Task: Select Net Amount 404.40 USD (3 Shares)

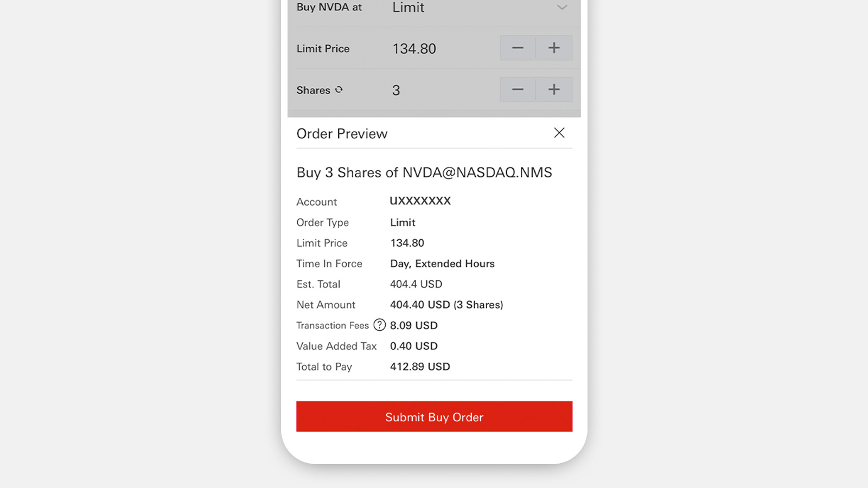Action: [x=446, y=305]
